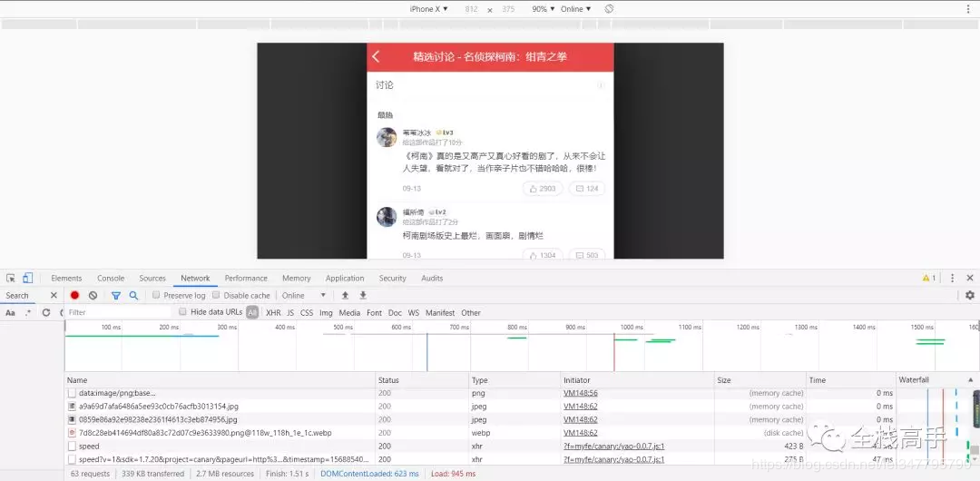Filter requests by CSS
This screenshot has width=980, height=481.
point(307,313)
